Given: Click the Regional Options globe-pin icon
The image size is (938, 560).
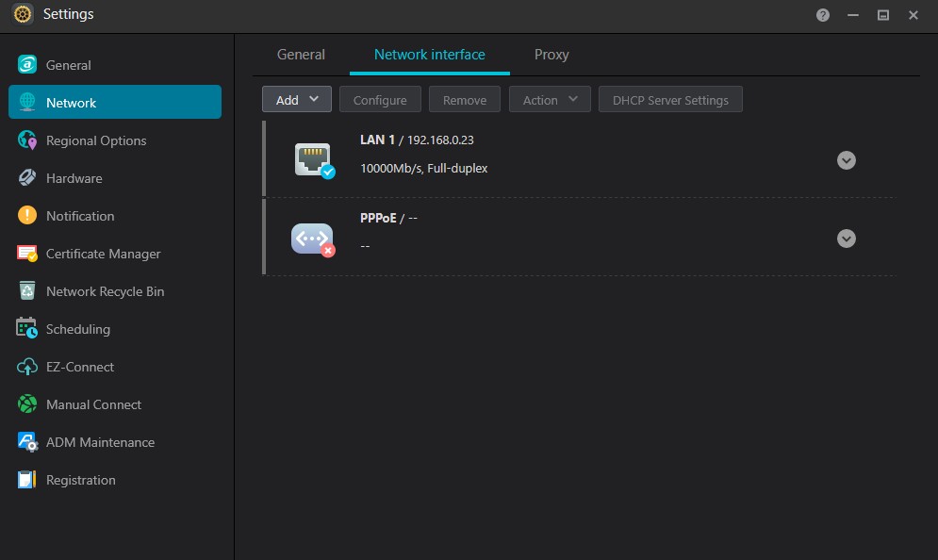Looking at the screenshot, I should pyautogui.click(x=27, y=140).
